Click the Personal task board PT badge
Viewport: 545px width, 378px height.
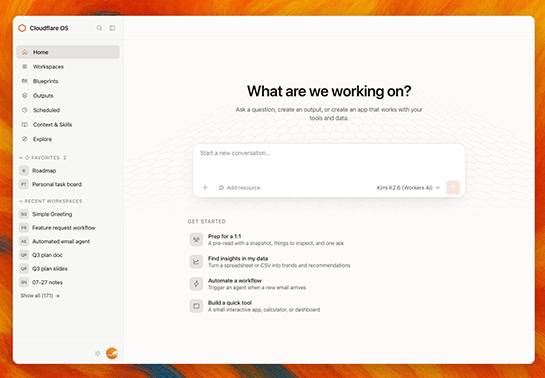[24, 184]
